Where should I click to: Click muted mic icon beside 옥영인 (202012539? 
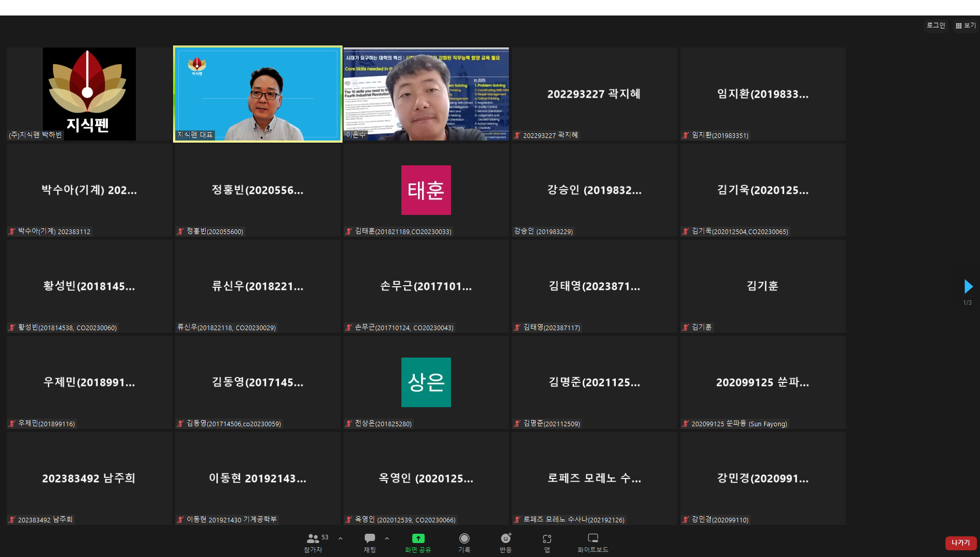(349, 520)
